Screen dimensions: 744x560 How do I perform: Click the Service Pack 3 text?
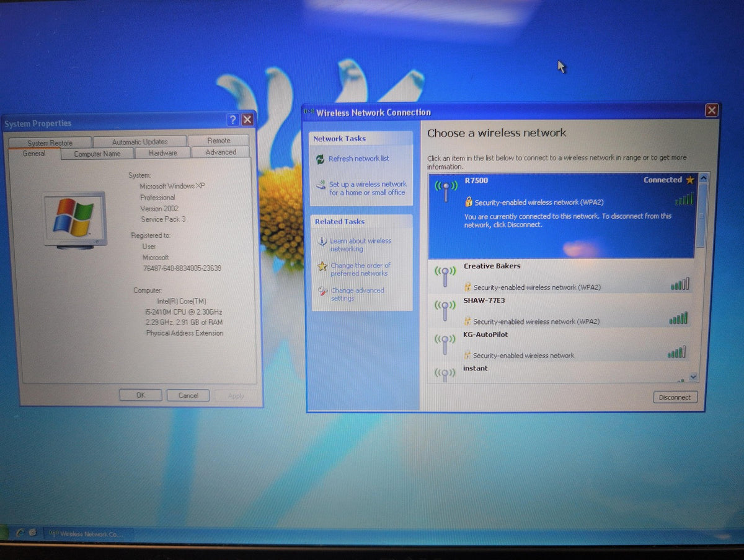coord(163,219)
